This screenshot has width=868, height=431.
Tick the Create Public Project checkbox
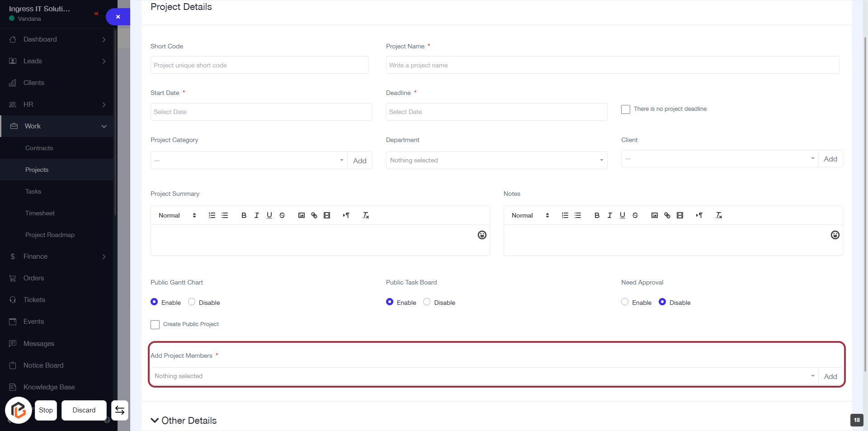click(155, 325)
